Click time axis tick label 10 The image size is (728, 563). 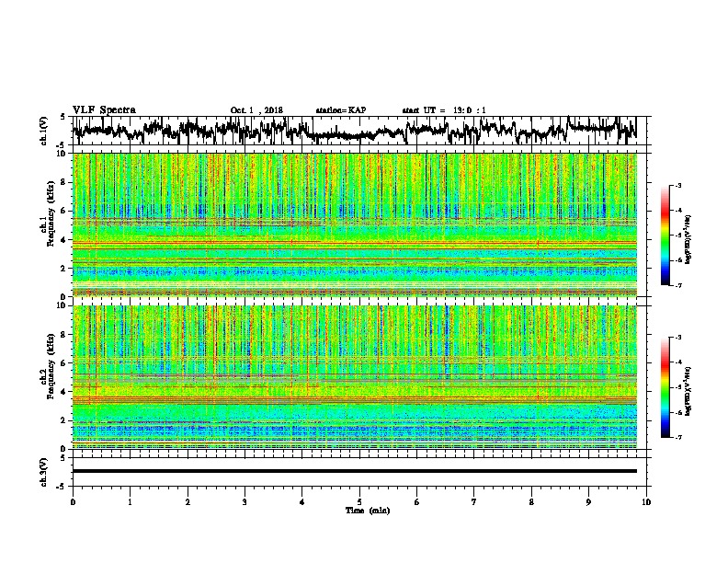pos(646,502)
